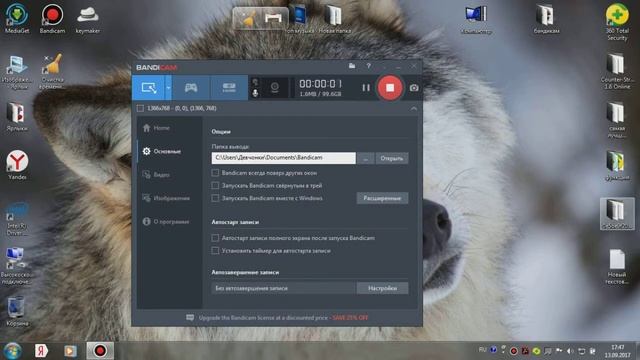Image resolution: width=640 pixels, height=360 pixels.
Task: Click the recording timer display
Action: (x=320, y=84)
